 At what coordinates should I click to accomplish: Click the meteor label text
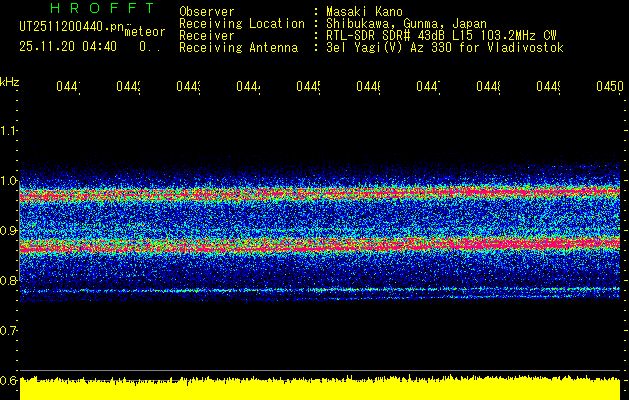click(145, 32)
